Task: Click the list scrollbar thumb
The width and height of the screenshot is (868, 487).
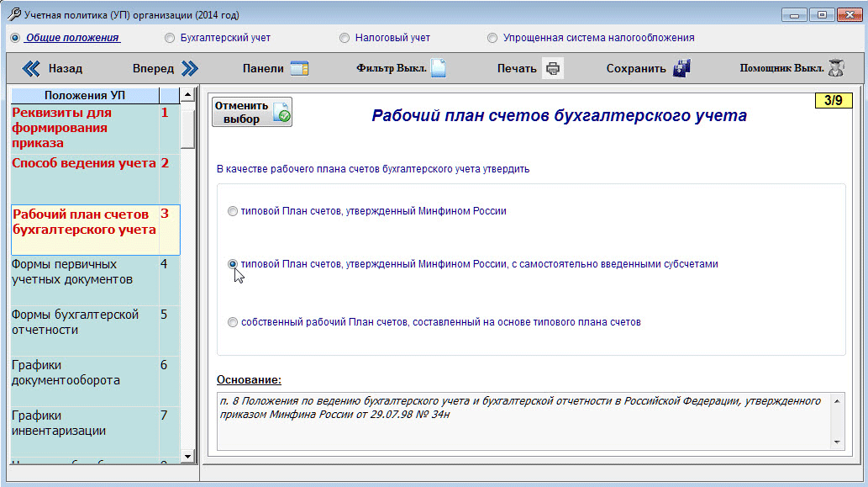Action: [x=187, y=128]
